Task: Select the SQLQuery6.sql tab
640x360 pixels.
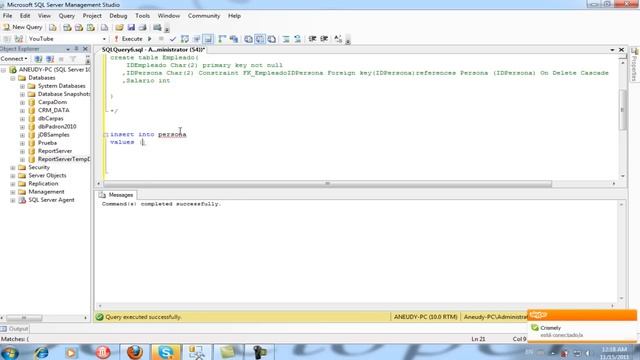Action: click(x=153, y=49)
